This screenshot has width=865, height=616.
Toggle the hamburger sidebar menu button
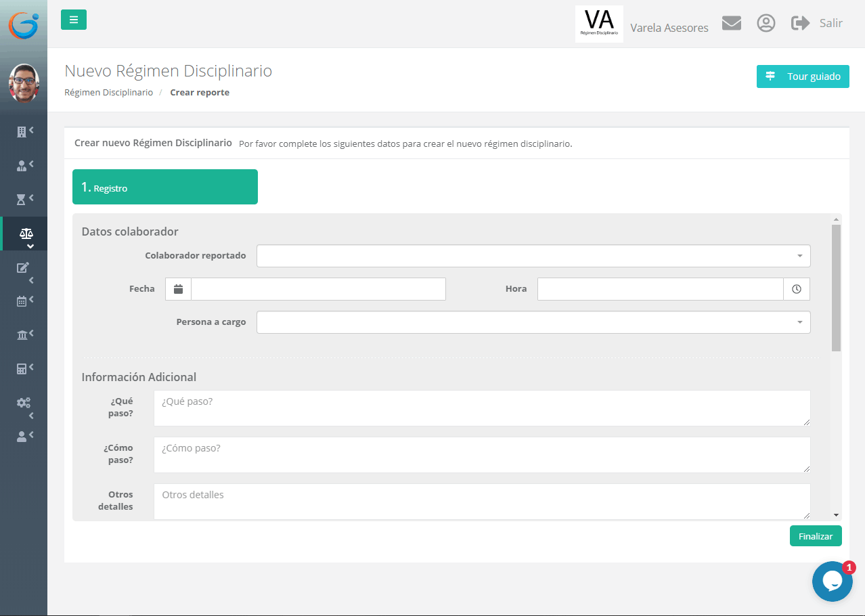click(x=74, y=20)
